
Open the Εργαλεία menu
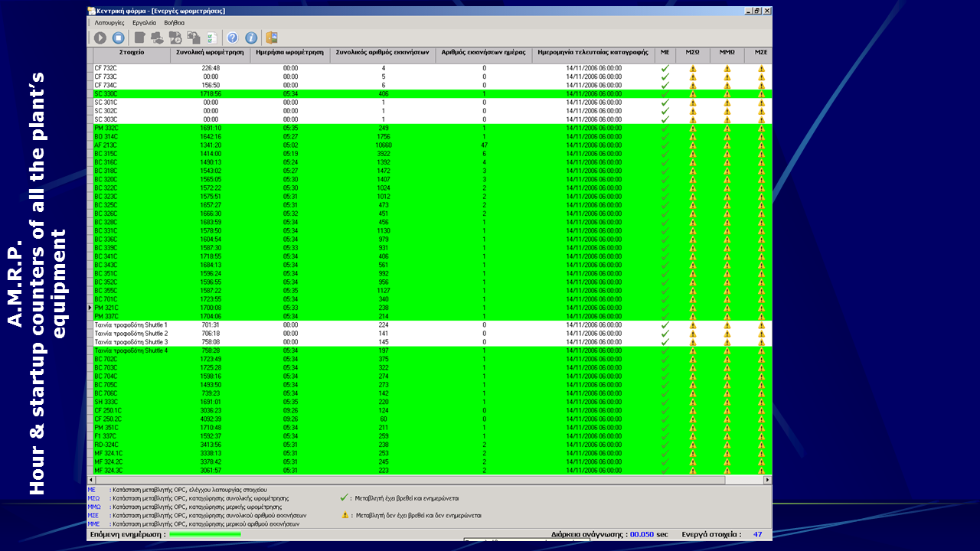(144, 23)
